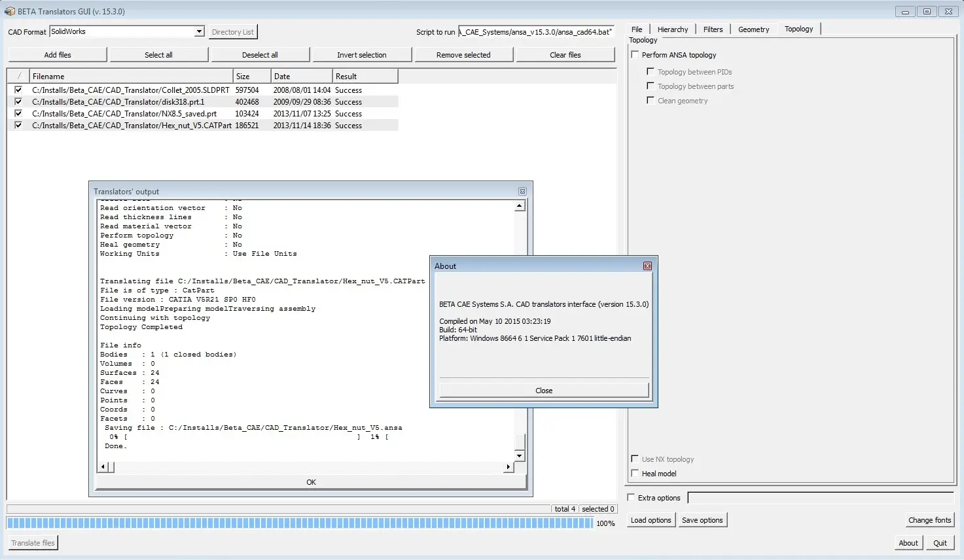
Task: Click output scroll down arrow
Action: point(520,456)
